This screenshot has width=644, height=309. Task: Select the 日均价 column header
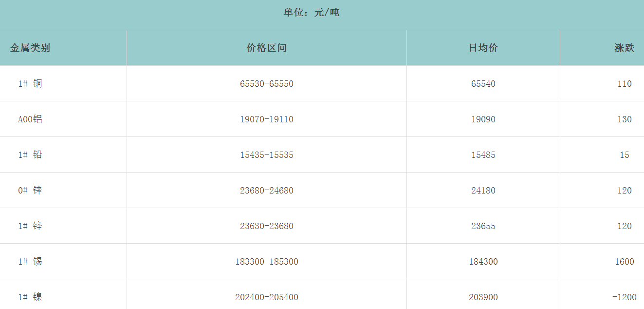tap(483, 48)
